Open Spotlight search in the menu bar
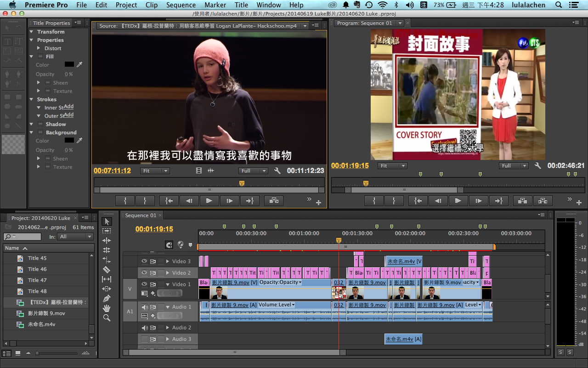588x368 pixels. pyautogui.click(x=559, y=5)
